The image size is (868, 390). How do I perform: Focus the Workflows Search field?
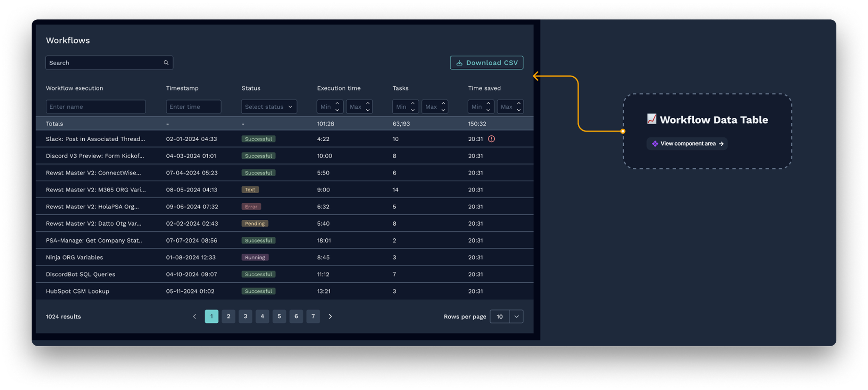104,63
